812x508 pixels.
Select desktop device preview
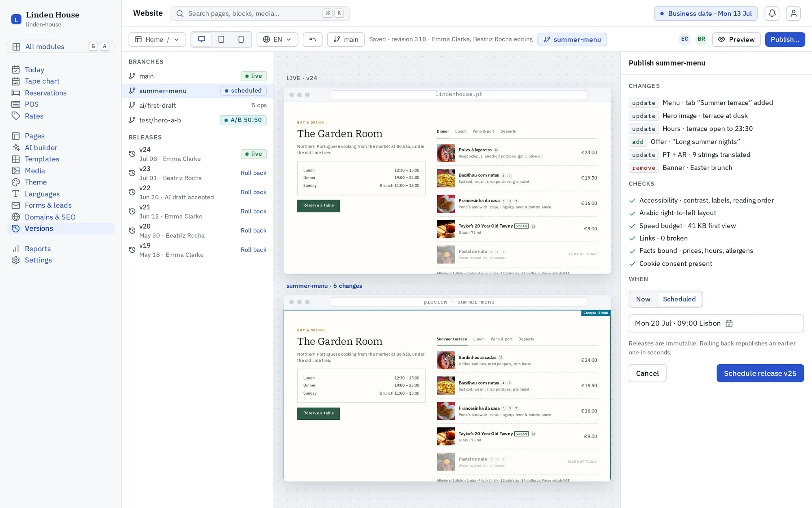(x=201, y=39)
